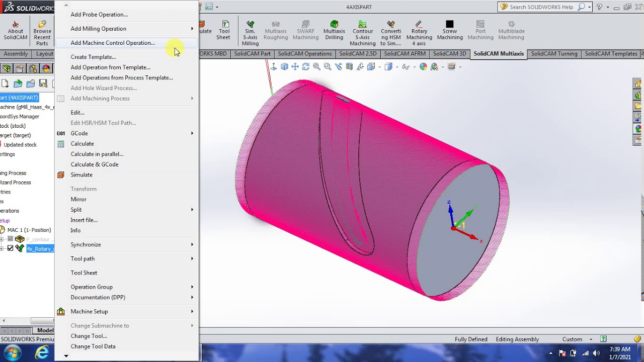
Task: Click the Zoom to Fit view icon
Action: [316, 66]
